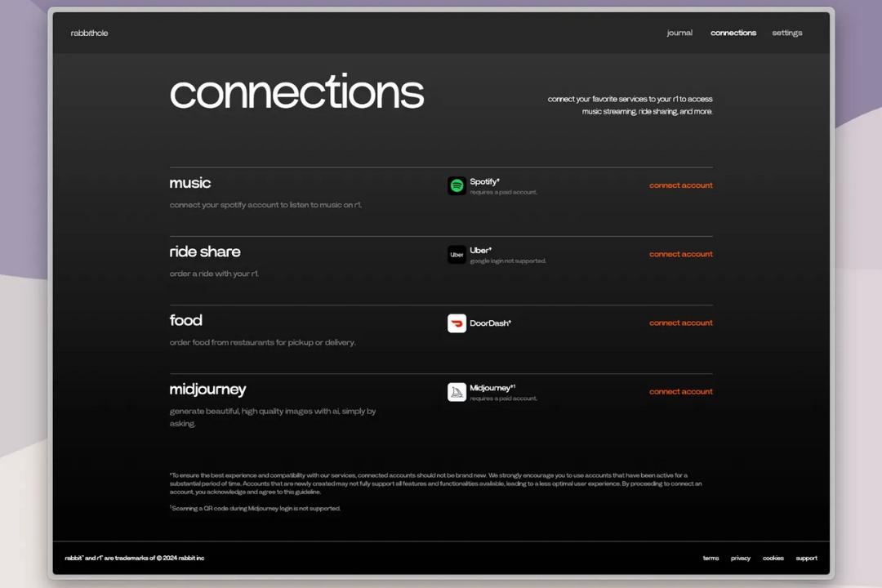Click the 'Midjourney' service name
The height and width of the screenshot is (588, 882).
(492, 388)
